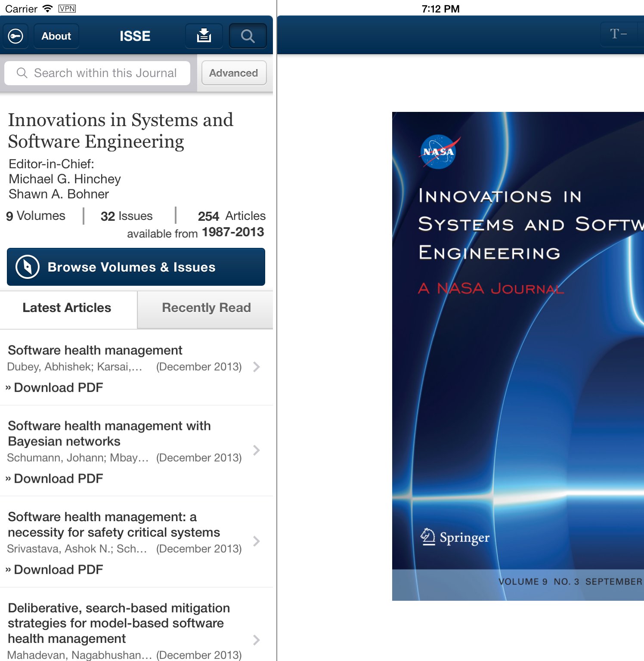
Task: Tap the 7:12 PM clock
Action: (x=440, y=9)
